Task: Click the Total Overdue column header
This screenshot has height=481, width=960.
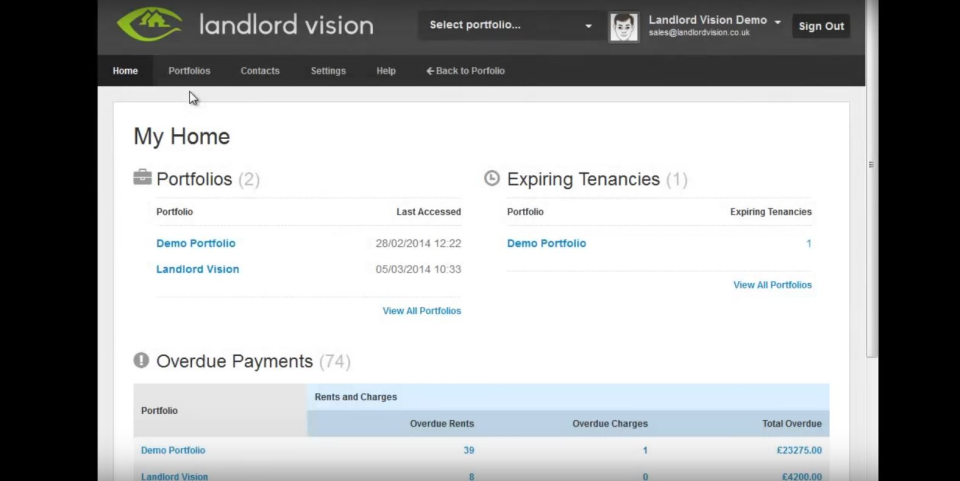Action: 792,423
